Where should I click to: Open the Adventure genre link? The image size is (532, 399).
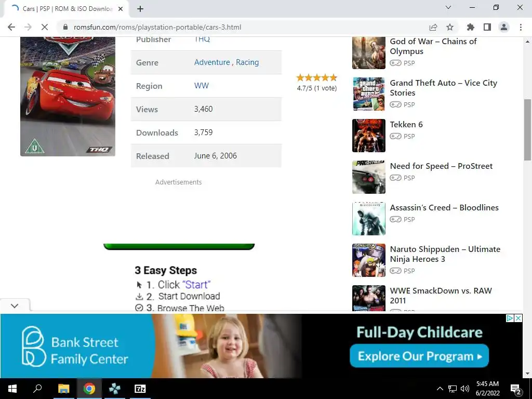click(212, 62)
